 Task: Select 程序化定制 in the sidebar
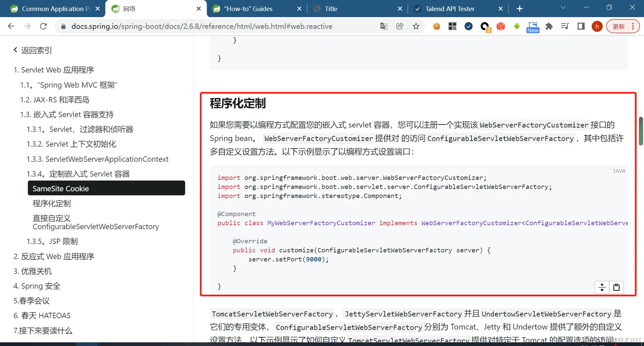[x=52, y=203]
